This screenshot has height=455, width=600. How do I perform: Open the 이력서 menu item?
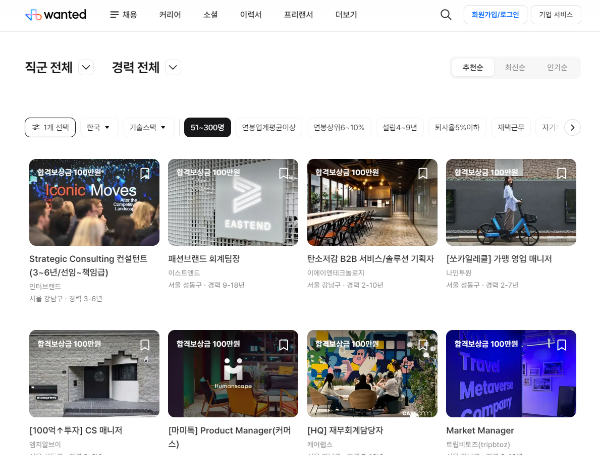coord(251,15)
